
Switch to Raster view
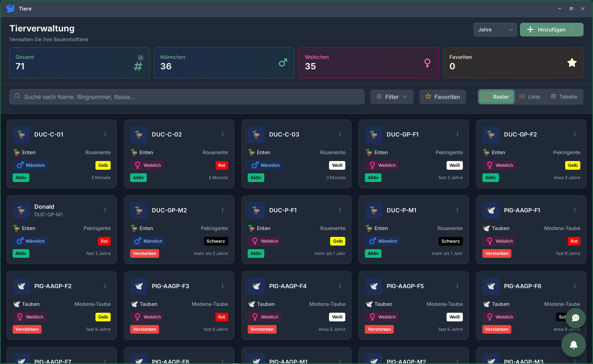coord(497,97)
